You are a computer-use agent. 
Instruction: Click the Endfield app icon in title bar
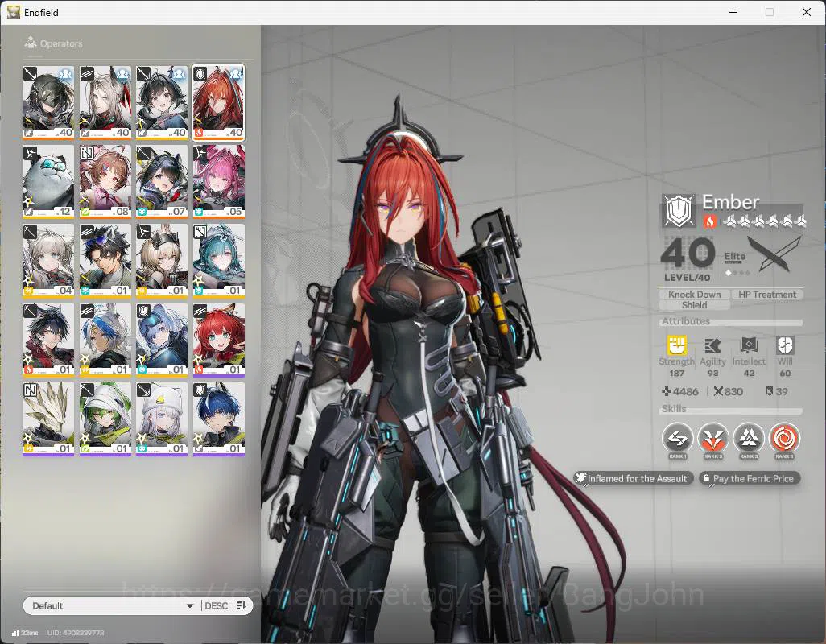13,11
